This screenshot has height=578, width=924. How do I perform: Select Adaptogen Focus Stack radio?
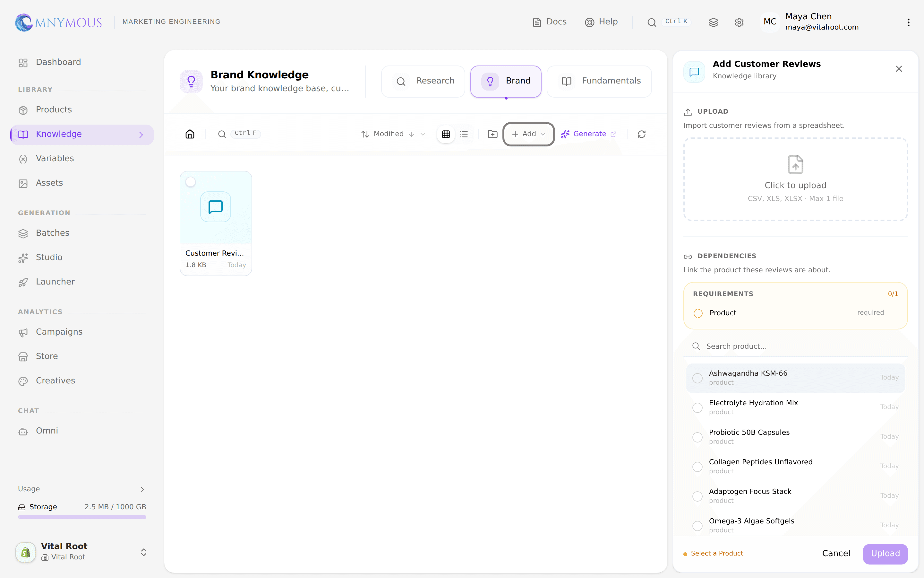click(x=697, y=496)
